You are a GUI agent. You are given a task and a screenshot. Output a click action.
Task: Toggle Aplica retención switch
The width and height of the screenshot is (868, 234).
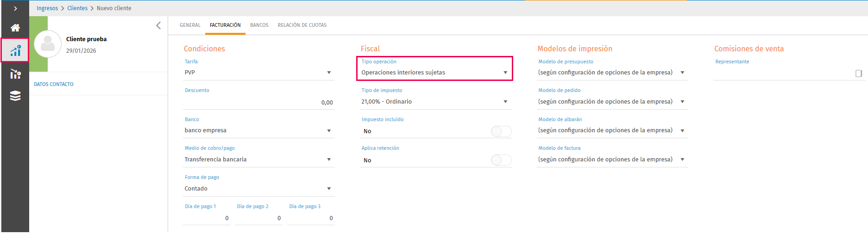click(x=501, y=160)
